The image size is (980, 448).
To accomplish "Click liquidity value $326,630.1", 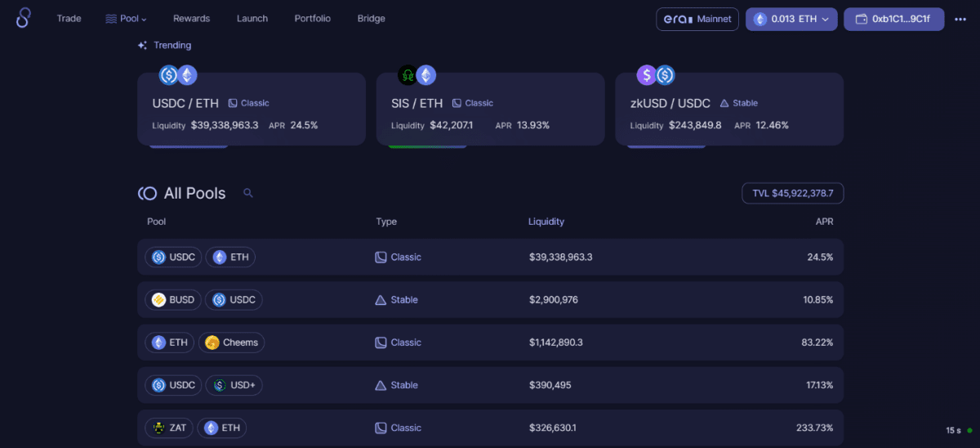I will (553, 428).
